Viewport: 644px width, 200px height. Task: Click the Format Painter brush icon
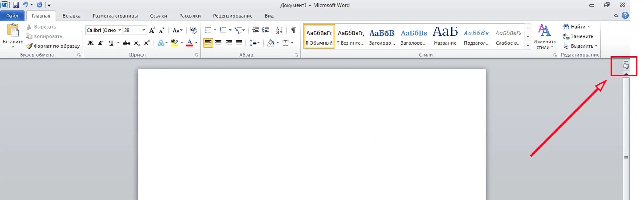tap(29, 46)
